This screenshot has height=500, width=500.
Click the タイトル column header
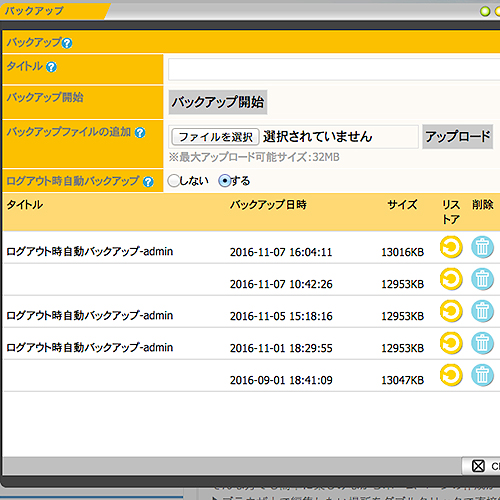point(25,205)
